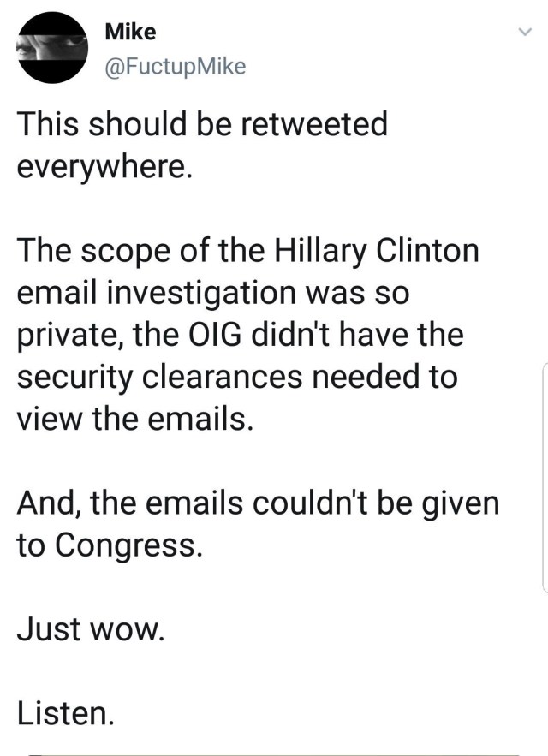Click the embedded media border below "Listen."
The height and width of the screenshot is (756, 548).
coord(274,753)
